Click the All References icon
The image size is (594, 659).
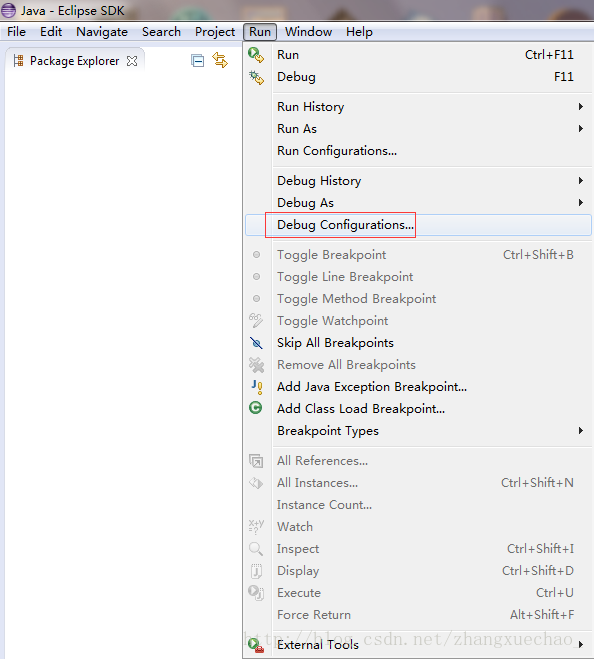(x=256, y=461)
